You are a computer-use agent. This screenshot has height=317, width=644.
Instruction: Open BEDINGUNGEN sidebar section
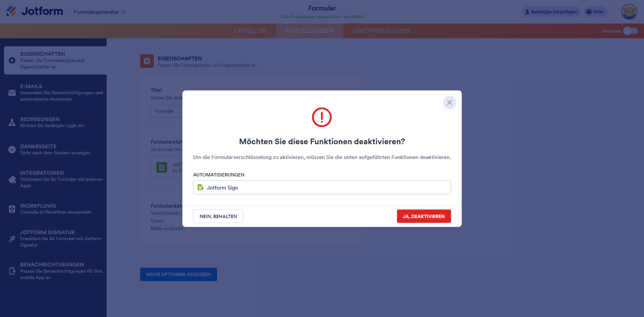[x=55, y=122]
